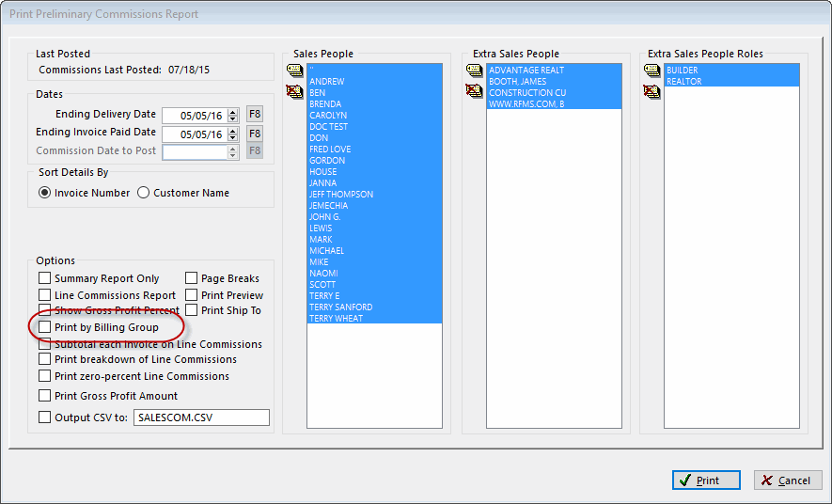Increase Ending Delivery Date with up arrow
The image size is (832, 504).
click(232, 112)
